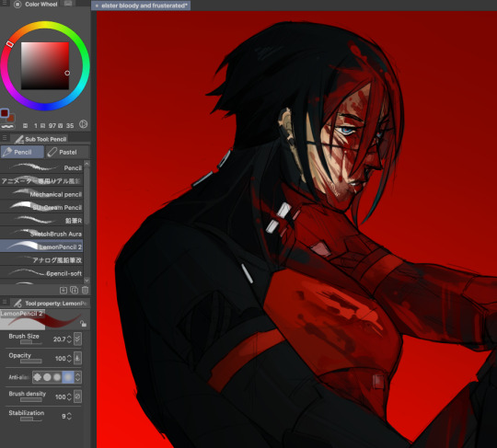
Task: Click the brightness V value 35
Action: click(70, 126)
